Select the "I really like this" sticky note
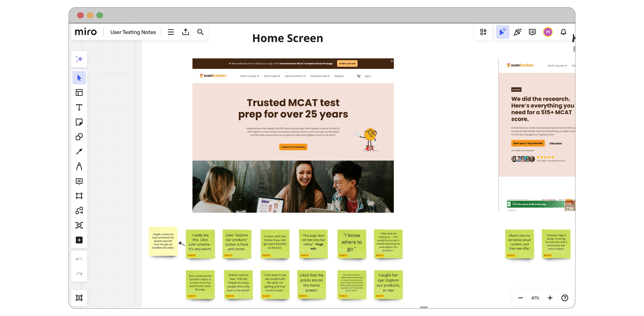 point(200,244)
